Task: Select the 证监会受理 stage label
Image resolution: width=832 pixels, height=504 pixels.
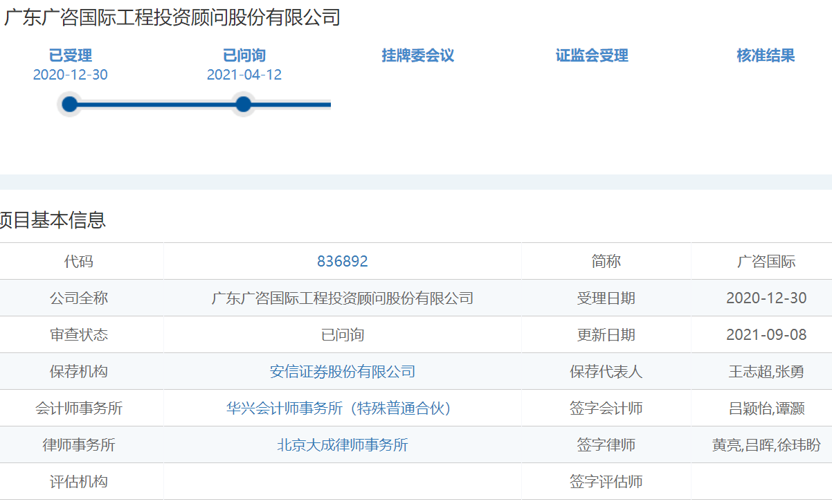Action: (592, 56)
